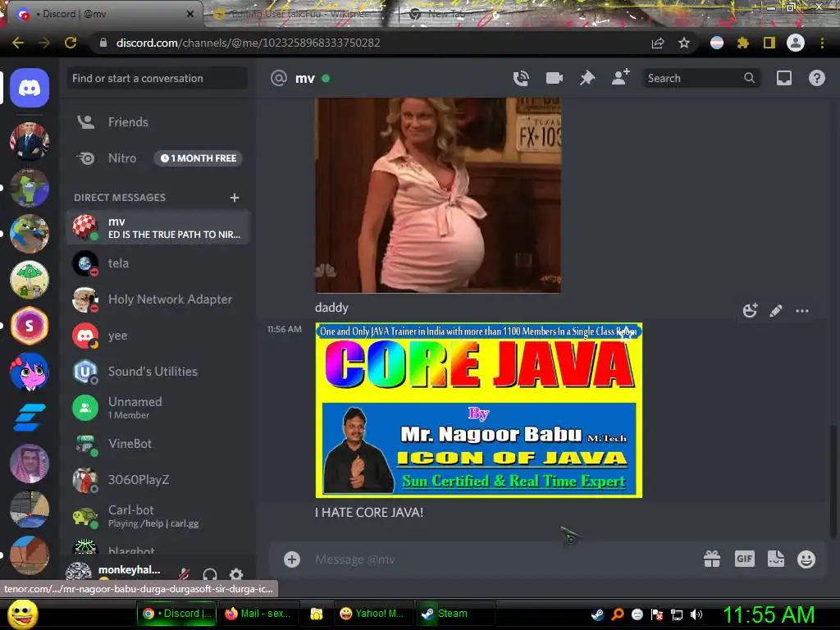
Task: Open Discord User Settings gear
Action: click(236, 574)
